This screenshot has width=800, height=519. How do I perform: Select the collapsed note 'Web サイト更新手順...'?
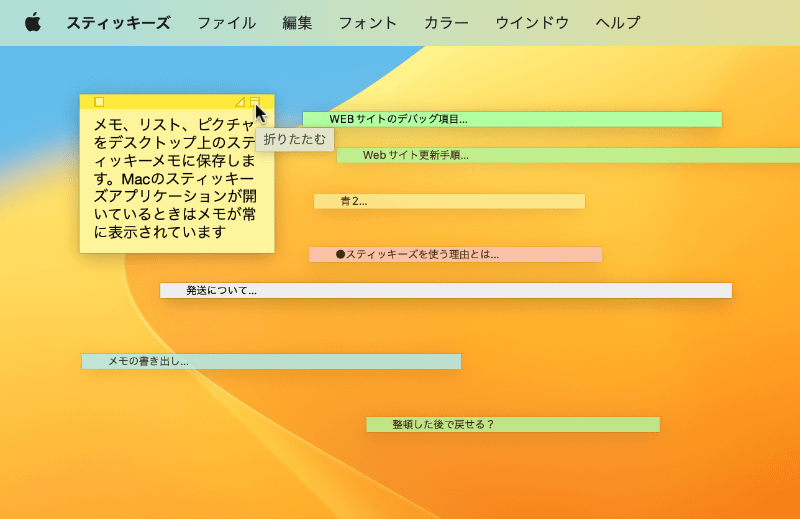568,155
